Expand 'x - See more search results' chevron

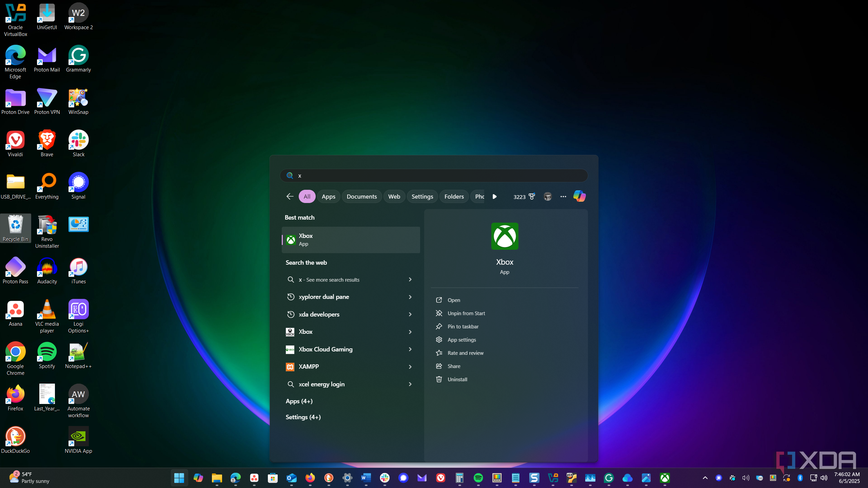[410, 280]
